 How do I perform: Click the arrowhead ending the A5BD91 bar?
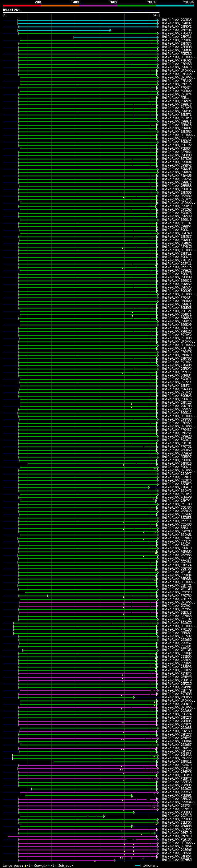pyautogui.click(x=132, y=796)
